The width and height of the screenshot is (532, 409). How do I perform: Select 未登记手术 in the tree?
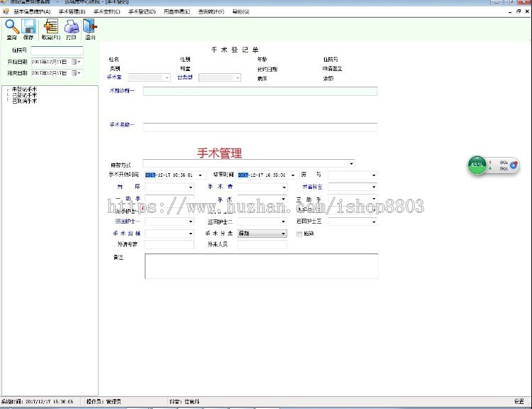(24, 89)
